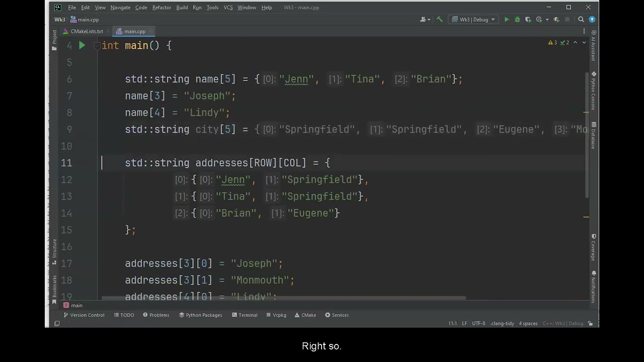Click the Valgrind Memcheck run icon
644x362 pixels.
556,20
